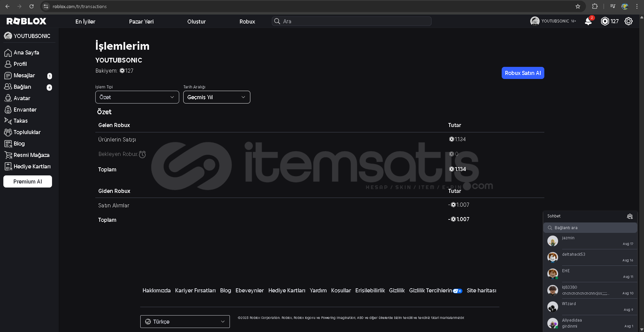Click the Hediye Kartları footer link
The width and height of the screenshot is (644, 332).
pyautogui.click(x=287, y=290)
